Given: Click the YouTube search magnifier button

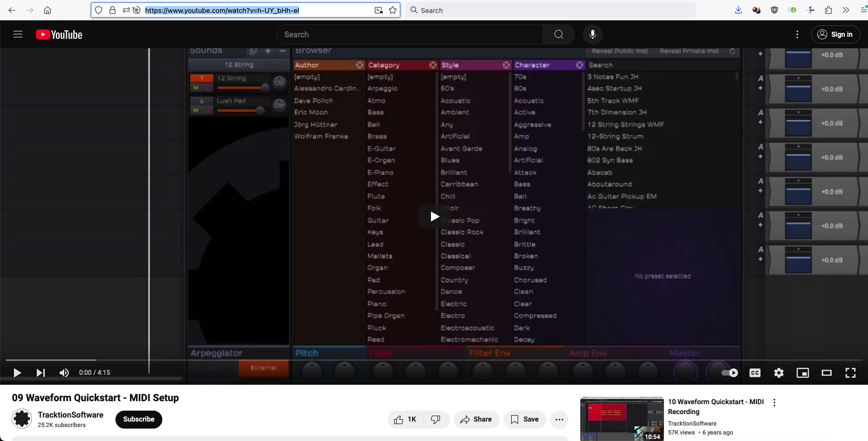Looking at the screenshot, I should (x=559, y=34).
